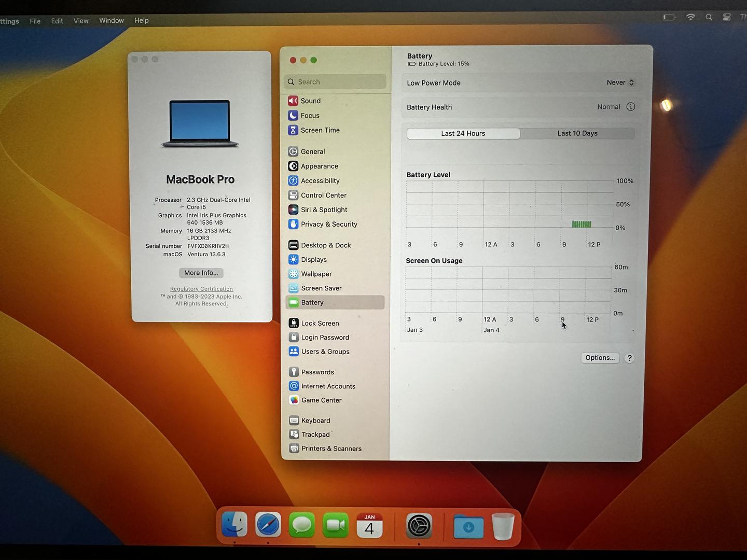This screenshot has width=747, height=560.
Task: Launch Safari from the Dock
Action: pos(268,525)
